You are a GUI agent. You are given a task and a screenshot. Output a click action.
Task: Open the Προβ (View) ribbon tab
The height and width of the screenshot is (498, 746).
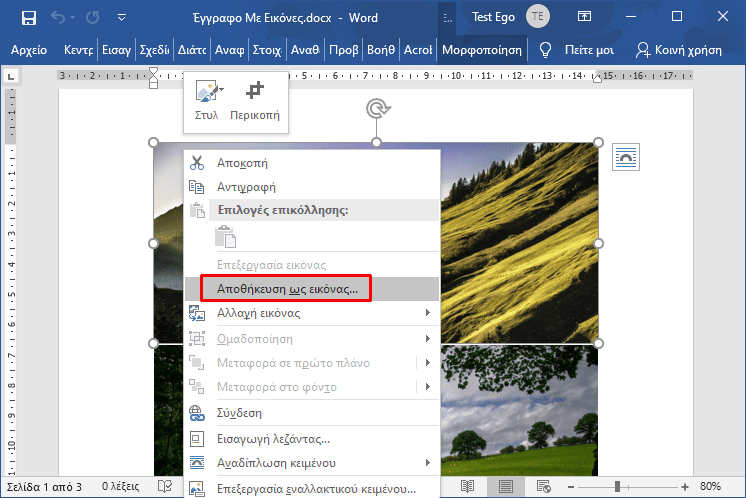click(x=344, y=50)
